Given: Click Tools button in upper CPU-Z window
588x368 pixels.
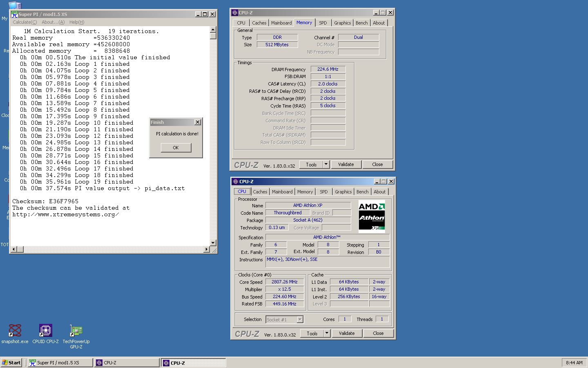Looking at the screenshot, I should pyautogui.click(x=311, y=164).
